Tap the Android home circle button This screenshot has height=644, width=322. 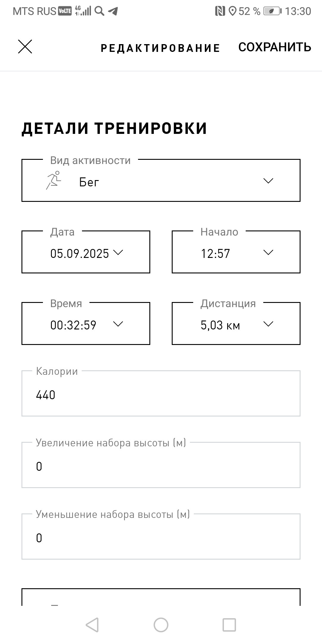(x=161, y=625)
